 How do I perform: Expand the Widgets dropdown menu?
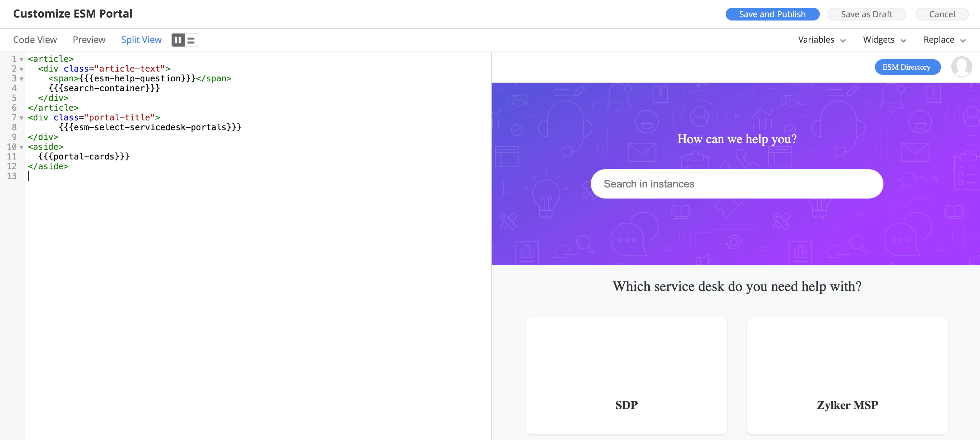tap(884, 40)
